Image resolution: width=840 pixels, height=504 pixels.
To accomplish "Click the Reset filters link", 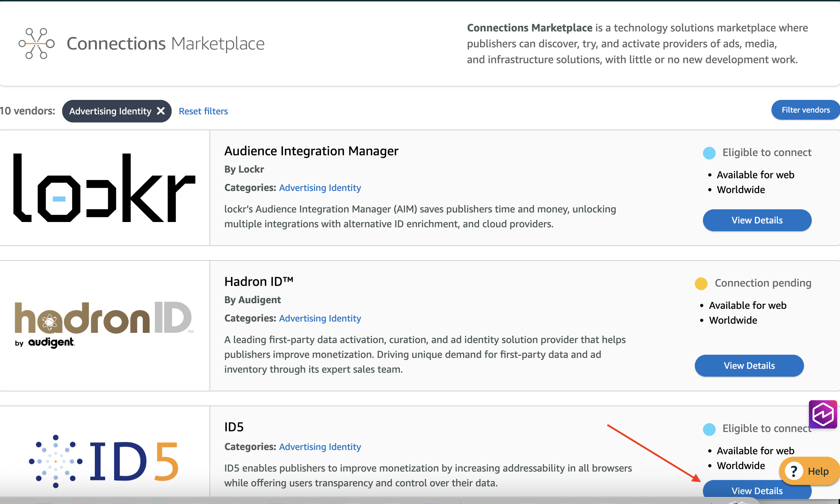I will (203, 111).
